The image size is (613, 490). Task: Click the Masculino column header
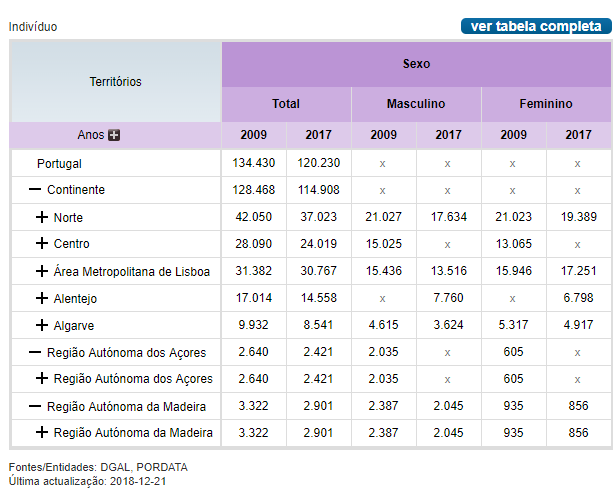pyautogui.click(x=416, y=104)
